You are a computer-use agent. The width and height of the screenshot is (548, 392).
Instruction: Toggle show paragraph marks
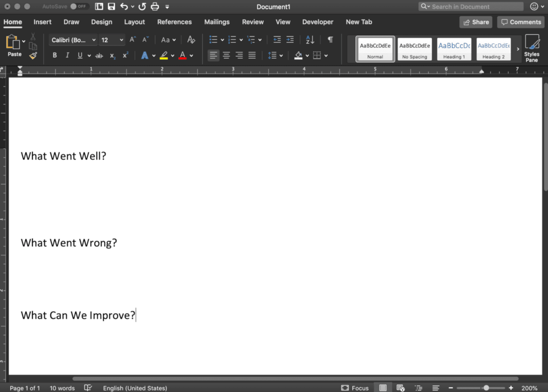point(330,40)
